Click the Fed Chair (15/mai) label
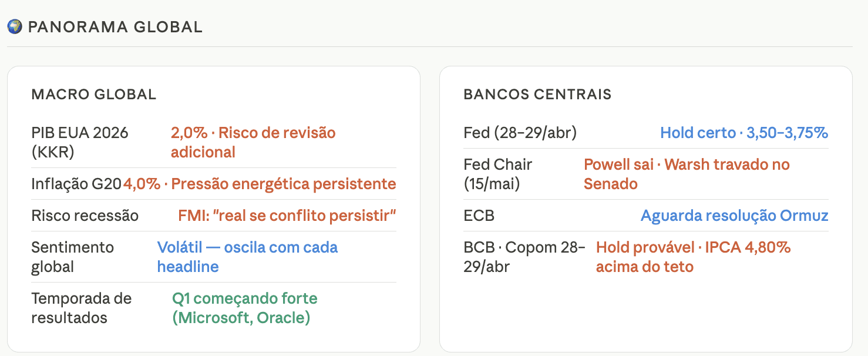Image resolution: width=868 pixels, height=356 pixels. (x=498, y=174)
